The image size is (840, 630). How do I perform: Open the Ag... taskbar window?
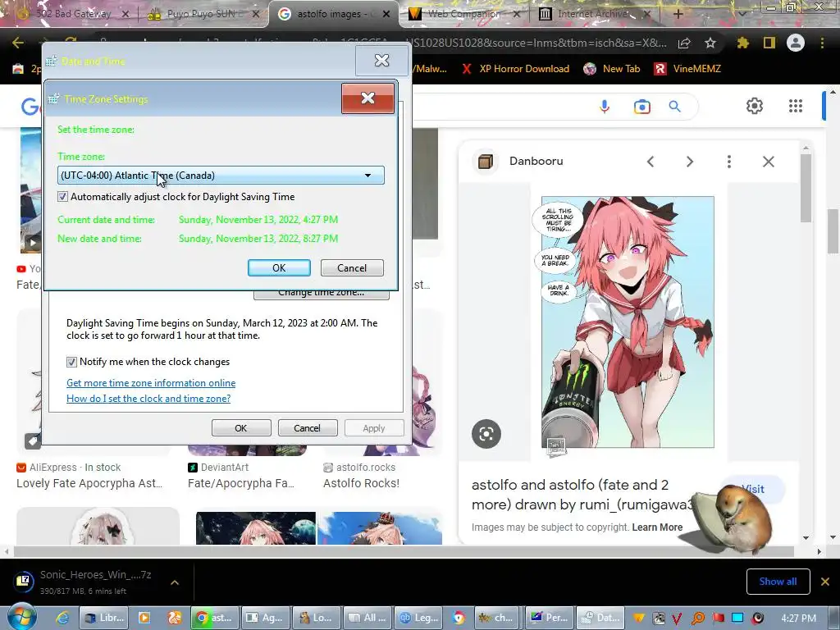[265, 618]
